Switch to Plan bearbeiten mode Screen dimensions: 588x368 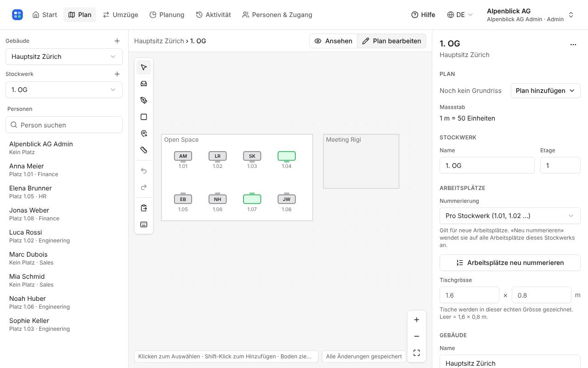(x=392, y=41)
